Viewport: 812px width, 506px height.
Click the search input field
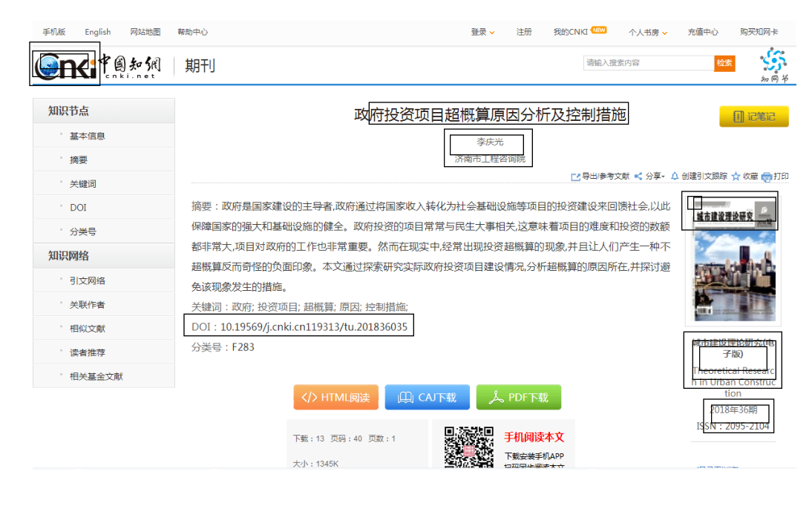click(x=648, y=63)
